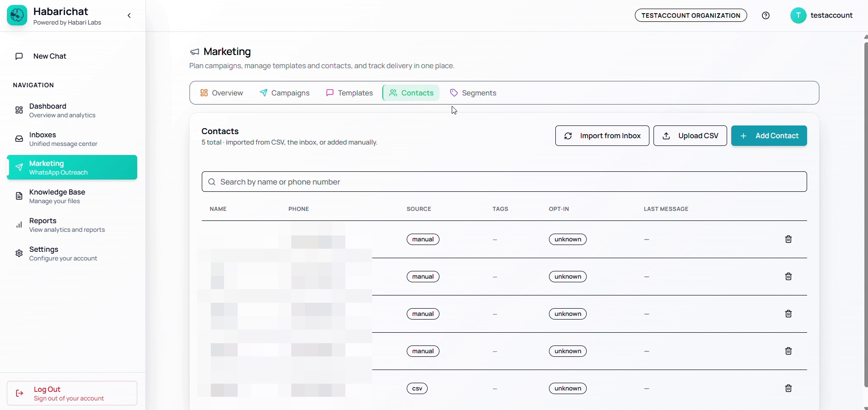Click the Inboxes tray icon

pos(19,139)
